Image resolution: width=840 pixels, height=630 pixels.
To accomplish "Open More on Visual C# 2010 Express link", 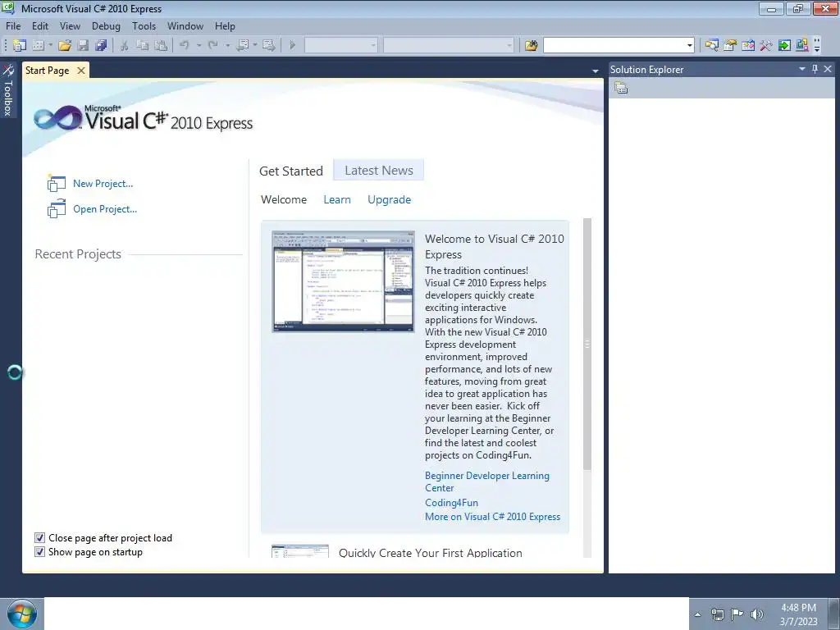I will click(493, 517).
